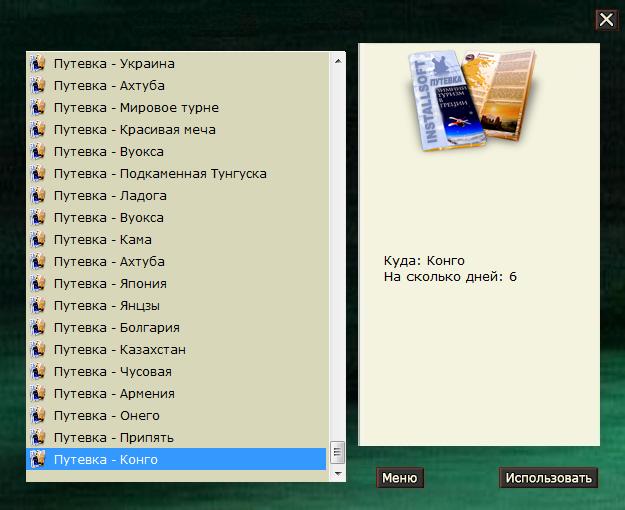The width and height of the screenshot is (625, 510).
Task: Click the list scrollbar up arrow
Action: click(x=338, y=61)
